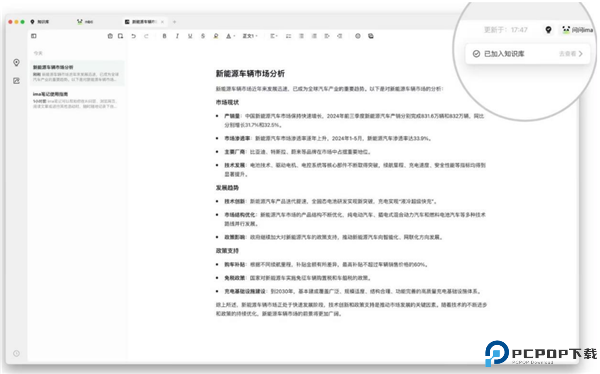Click the redo arrow icon
Viewport: 600px width, 374px height.
[x=146, y=36]
